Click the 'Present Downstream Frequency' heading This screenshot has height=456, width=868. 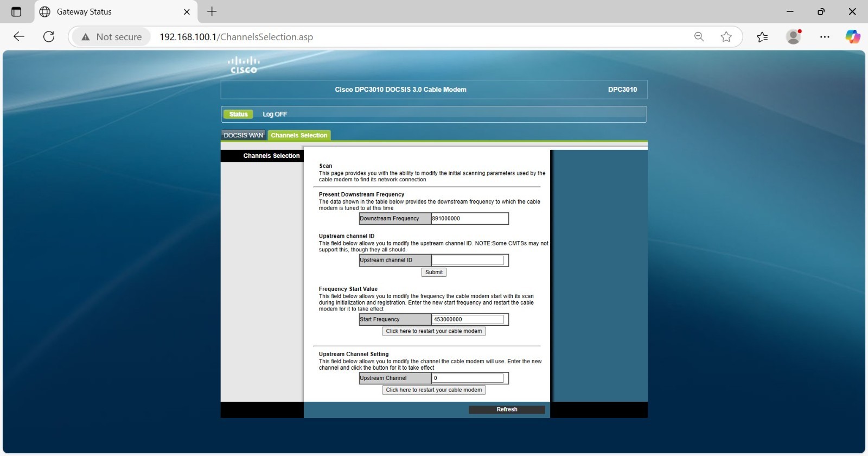[x=361, y=194]
